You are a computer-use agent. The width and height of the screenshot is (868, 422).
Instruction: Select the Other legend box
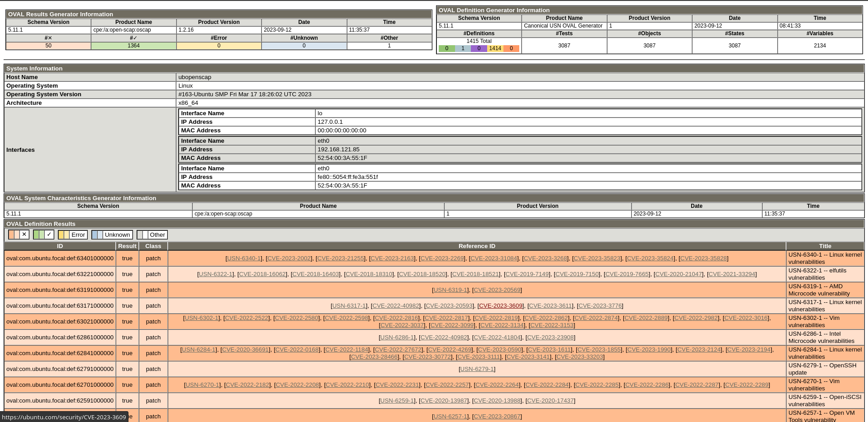click(x=152, y=234)
